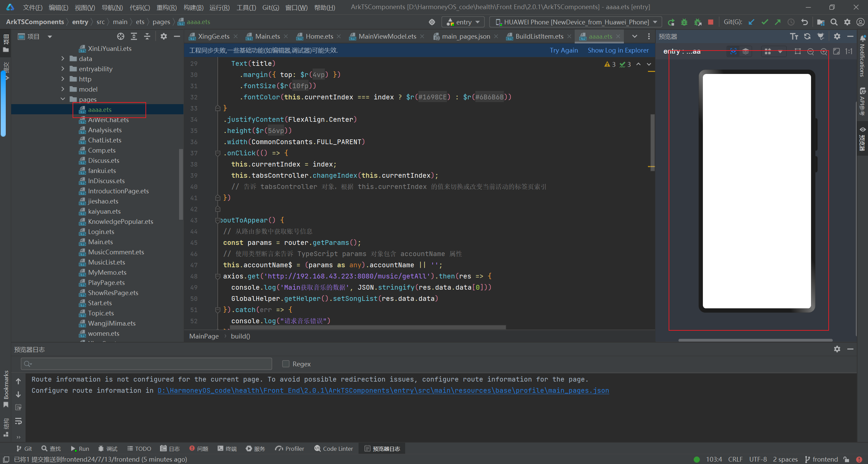Screen dimensions: 868x464
Task: Click the previewer horizontal scrollbar
Action: click(755, 340)
